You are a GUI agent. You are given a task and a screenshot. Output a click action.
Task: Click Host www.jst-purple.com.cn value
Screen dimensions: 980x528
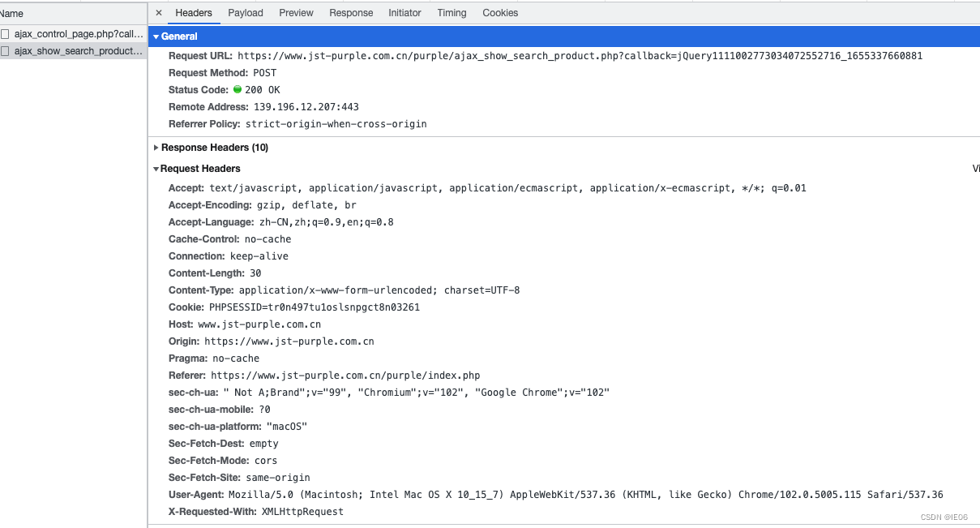259,324
